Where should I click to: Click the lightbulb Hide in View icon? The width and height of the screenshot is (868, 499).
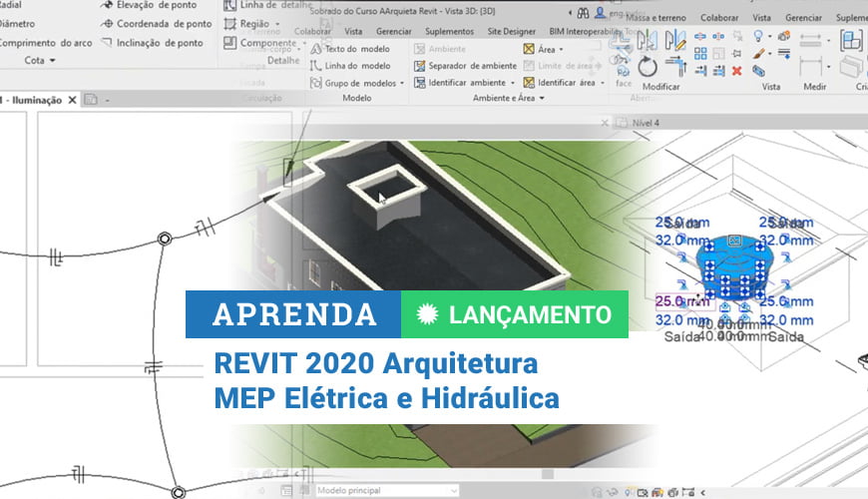pyautogui.click(x=758, y=37)
